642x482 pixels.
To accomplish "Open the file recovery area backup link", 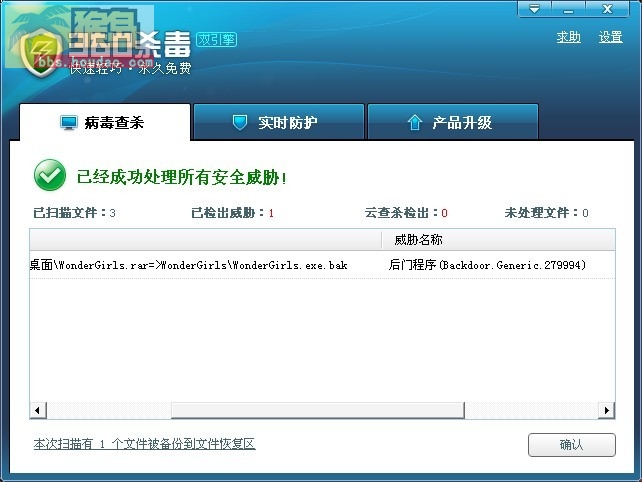I will tap(145, 444).
